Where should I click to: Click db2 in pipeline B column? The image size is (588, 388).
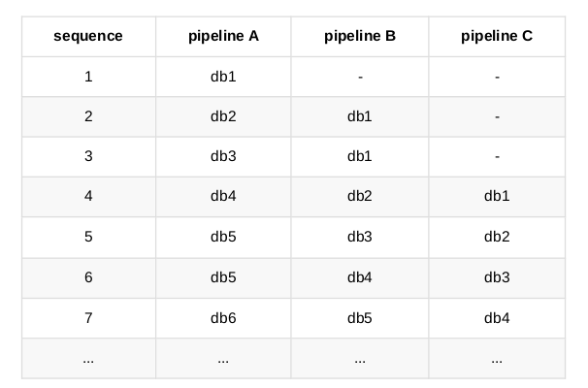[359, 197]
